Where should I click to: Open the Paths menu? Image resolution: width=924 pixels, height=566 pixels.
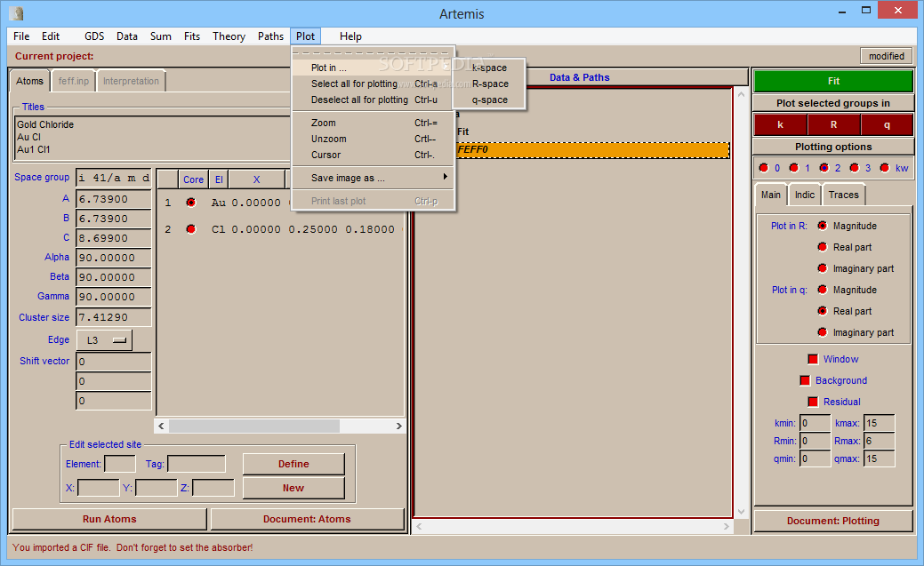(x=270, y=36)
